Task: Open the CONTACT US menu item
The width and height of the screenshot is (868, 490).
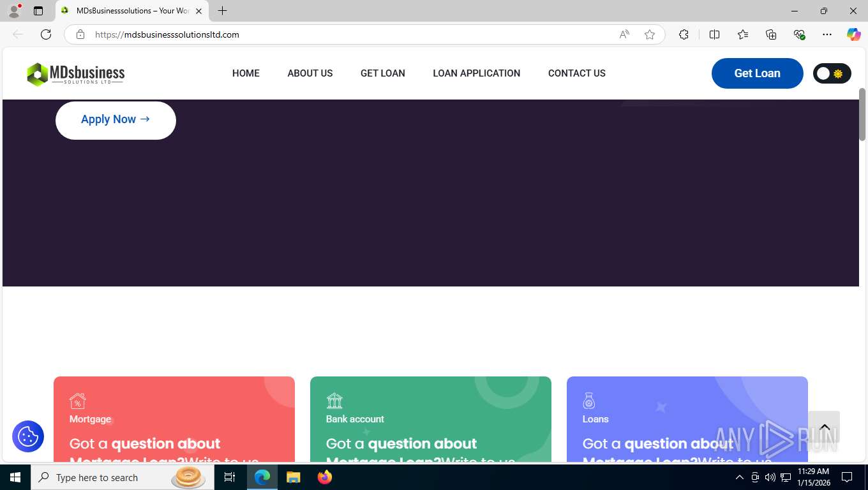Action: tap(577, 73)
